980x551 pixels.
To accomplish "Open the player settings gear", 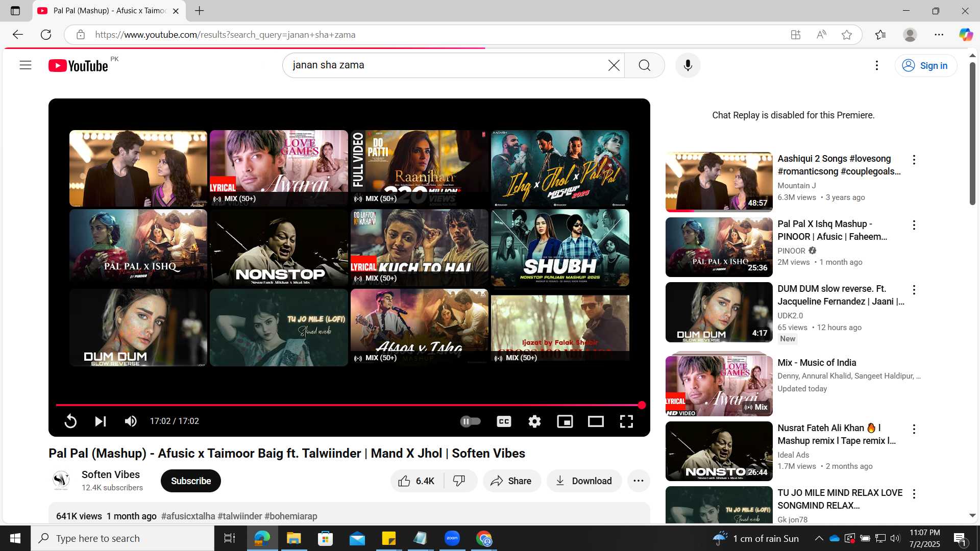I will 534,421.
